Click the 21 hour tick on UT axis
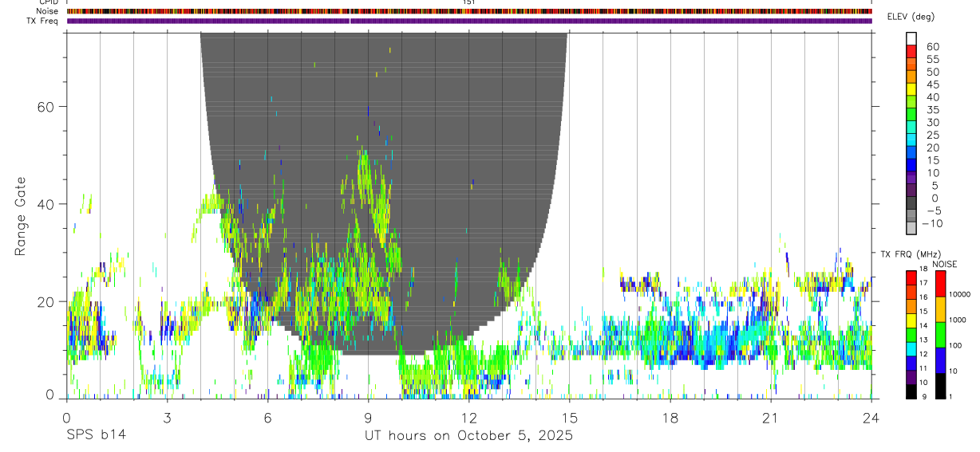The image size is (980, 452). (770, 418)
